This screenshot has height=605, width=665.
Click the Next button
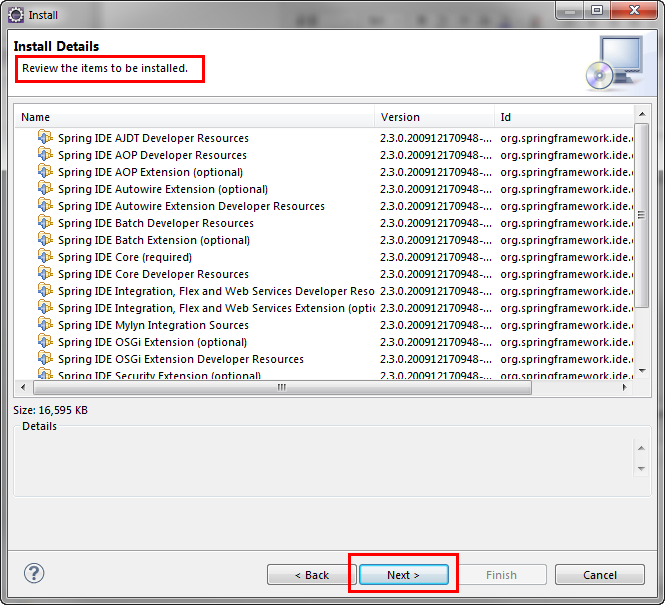[x=403, y=574]
